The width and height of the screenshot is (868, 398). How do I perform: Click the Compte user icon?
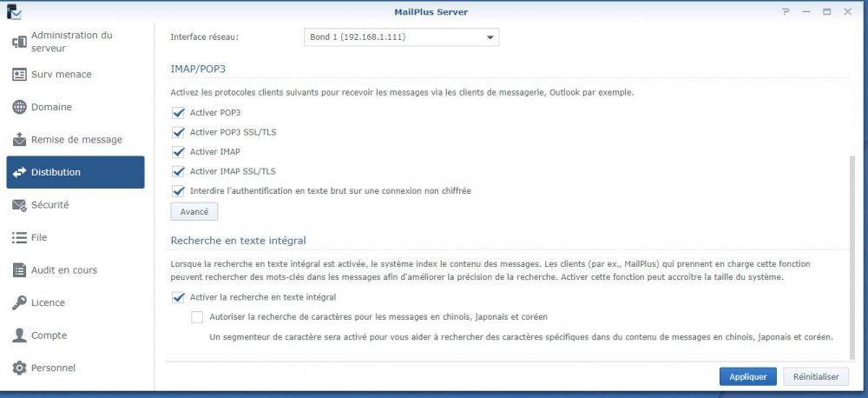[x=19, y=335]
